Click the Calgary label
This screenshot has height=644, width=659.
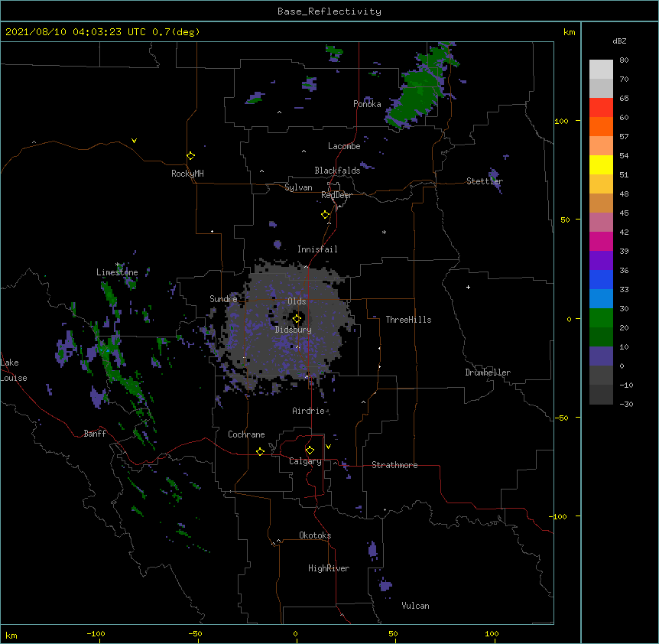tap(306, 461)
